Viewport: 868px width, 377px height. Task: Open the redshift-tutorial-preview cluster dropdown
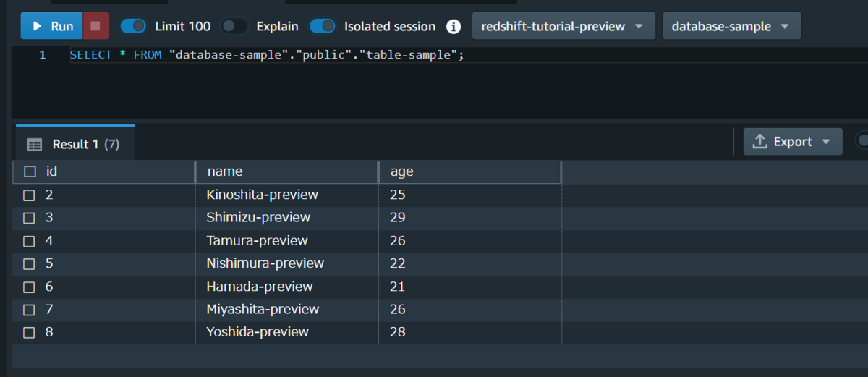[x=563, y=26]
